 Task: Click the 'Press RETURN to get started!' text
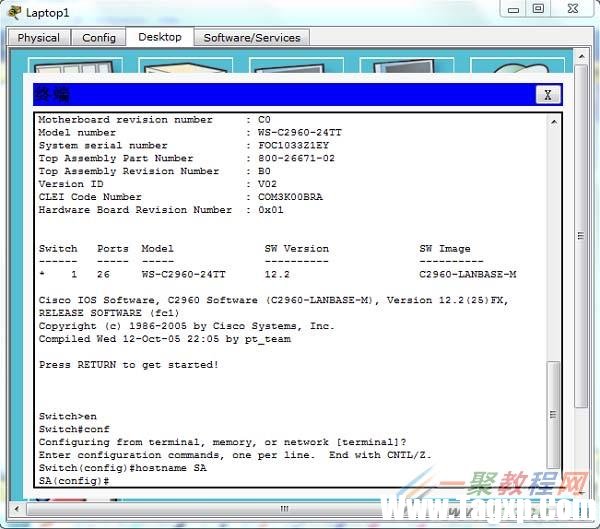129,364
